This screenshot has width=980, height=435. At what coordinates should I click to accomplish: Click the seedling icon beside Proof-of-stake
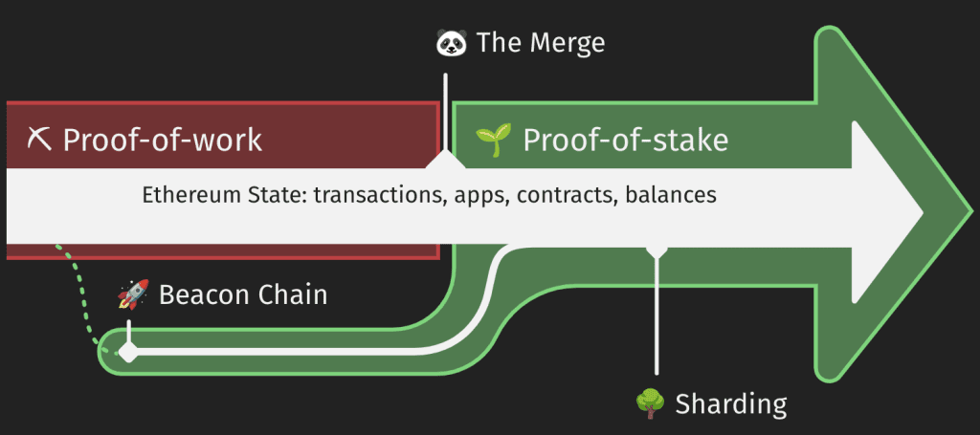pos(493,140)
